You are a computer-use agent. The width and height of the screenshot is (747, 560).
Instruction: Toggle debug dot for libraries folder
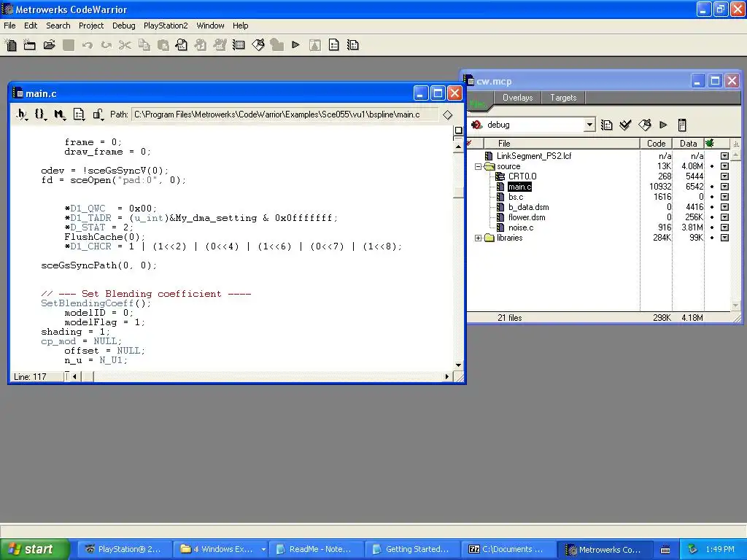pos(712,238)
